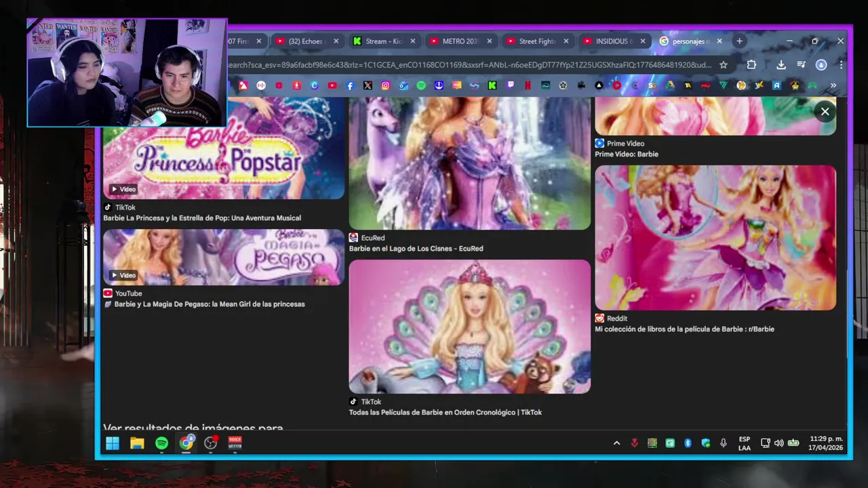Screen dimensions: 868x488
Task: Click the Chrome address bar URL
Action: 469,65
